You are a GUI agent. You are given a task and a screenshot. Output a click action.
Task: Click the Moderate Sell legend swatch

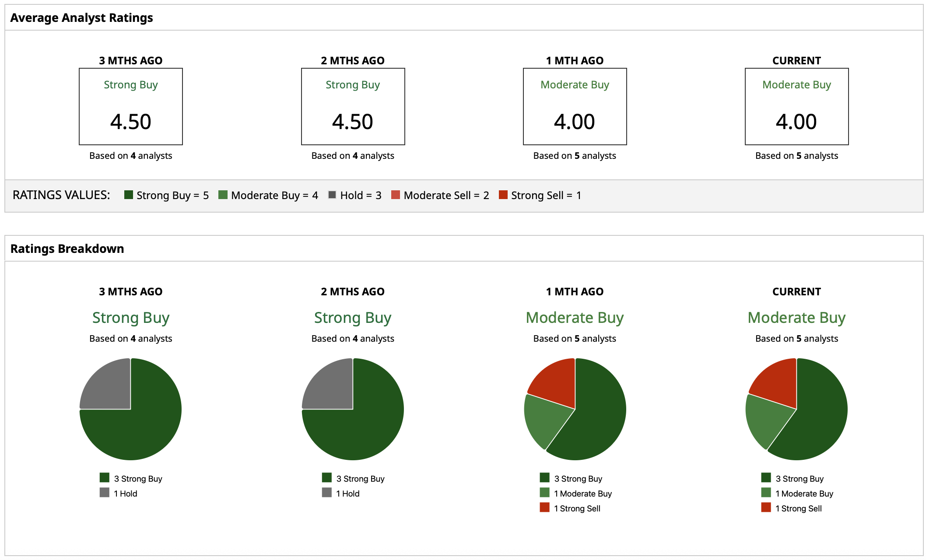[x=396, y=195]
